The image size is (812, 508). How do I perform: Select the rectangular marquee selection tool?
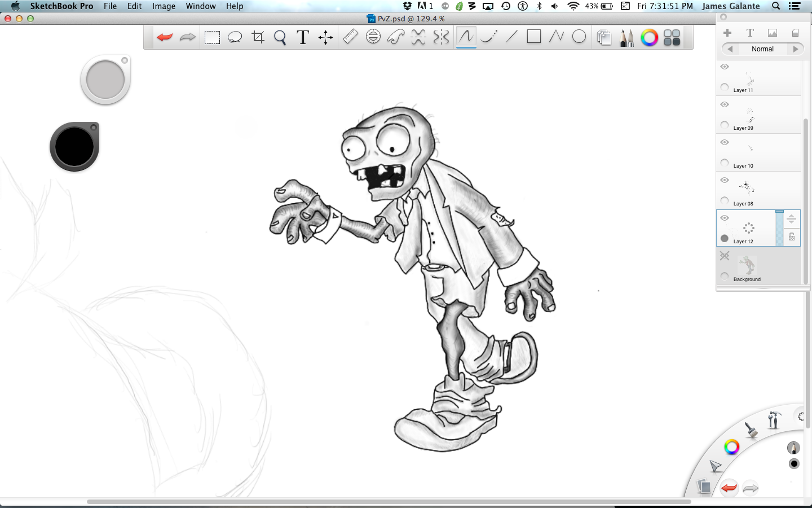pos(212,38)
